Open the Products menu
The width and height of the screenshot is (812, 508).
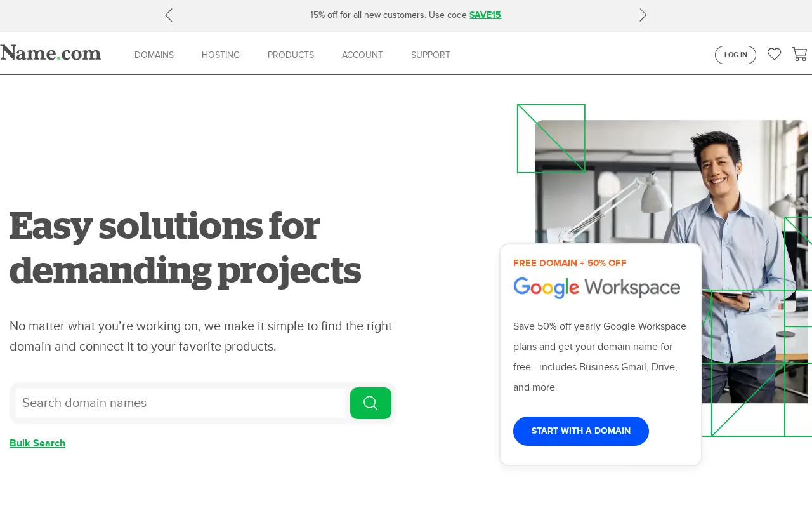pyautogui.click(x=291, y=55)
